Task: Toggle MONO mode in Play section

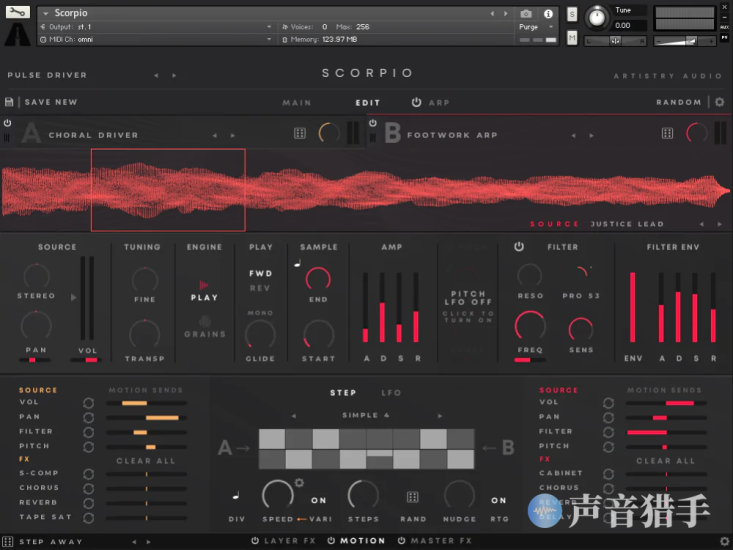Action: pos(260,313)
